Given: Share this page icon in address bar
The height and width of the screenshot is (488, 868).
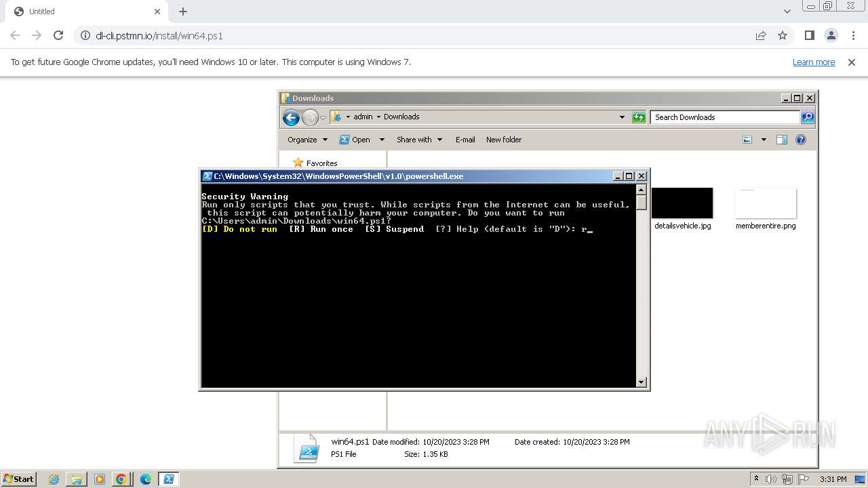Looking at the screenshot, I should pos(761,35).
